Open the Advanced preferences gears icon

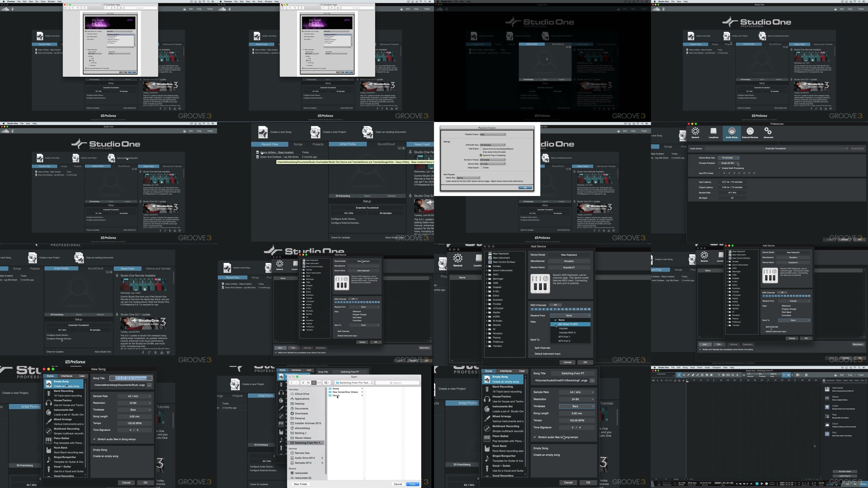(x=768, y=133)
